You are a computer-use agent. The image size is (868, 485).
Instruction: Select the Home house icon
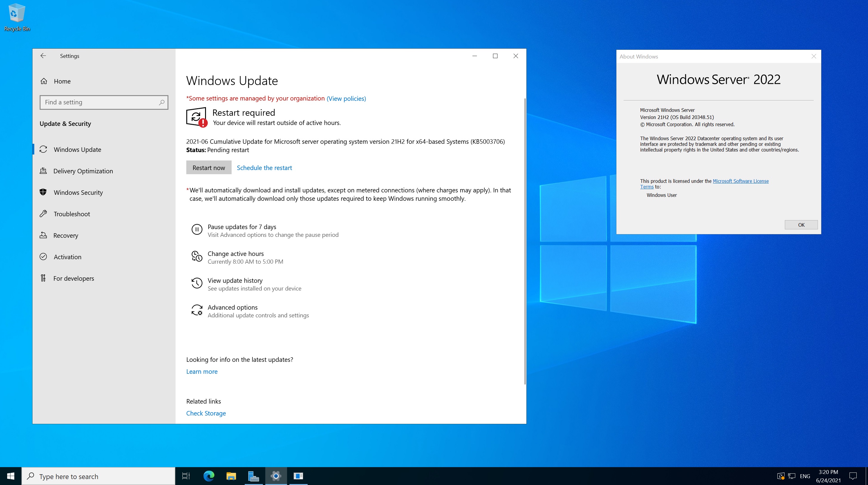coord(44,81)
